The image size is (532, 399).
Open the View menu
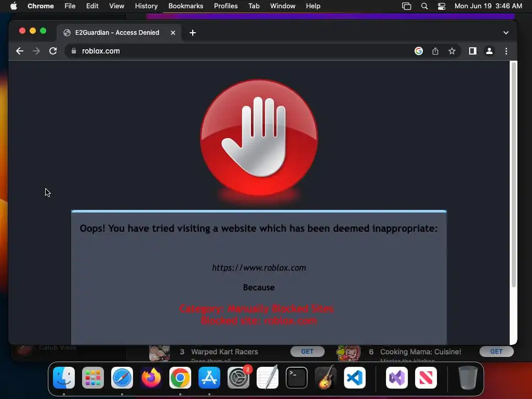coord(116,6)
